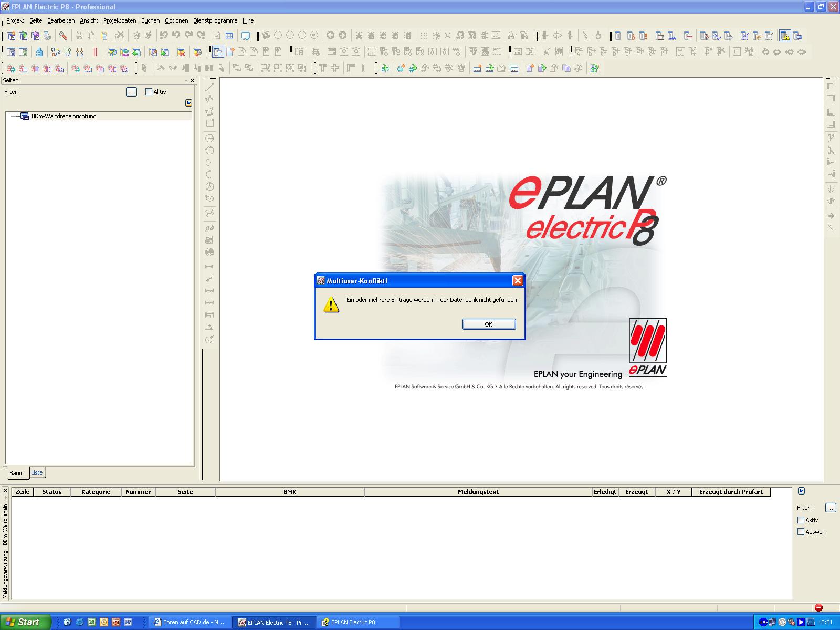The width and height of the screenshot is (840, 630).
Task: Enable the Aktiv checkbox in Seiten filter
Action: point(149,92)
